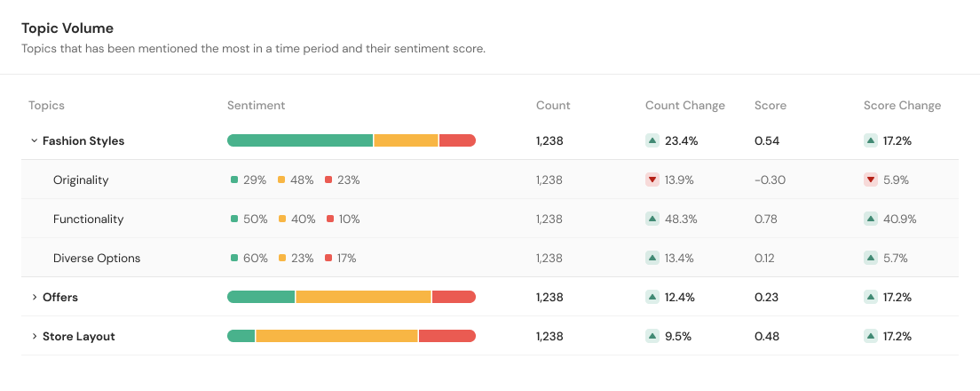Collapse the Fashion Styles topic row
This screenshot has height=391, width=980.
pyautogui.click(x=34, y=140)
